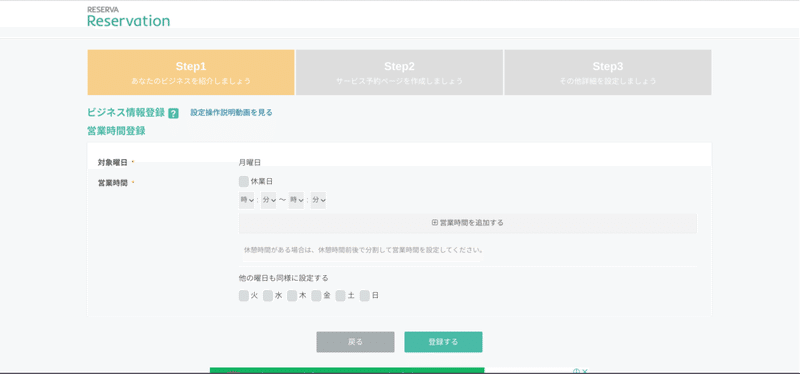Tick the 水 weekday checkbox
800x374 pixels.
tap(268, 295)
